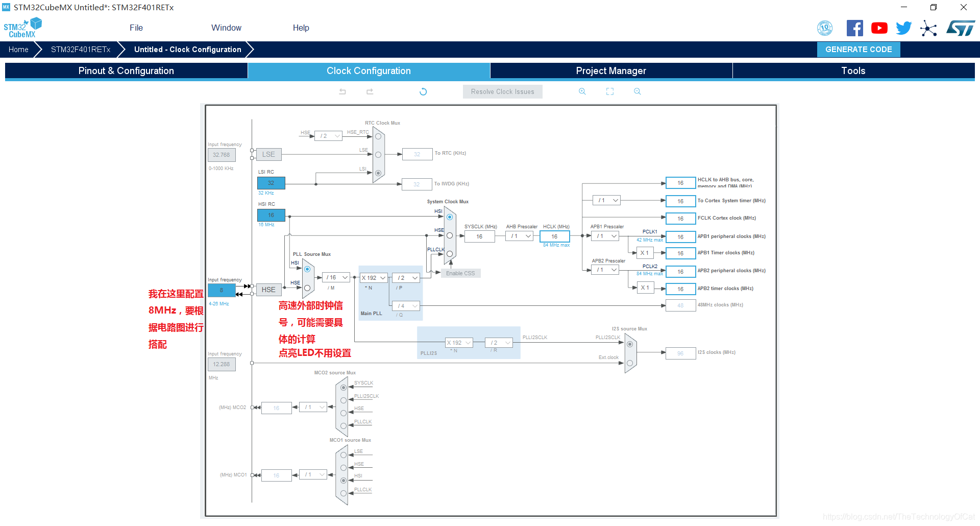Go to Home breadcrumb
The height and width of the screenshot is (526, 980).
tap(18, 50)
